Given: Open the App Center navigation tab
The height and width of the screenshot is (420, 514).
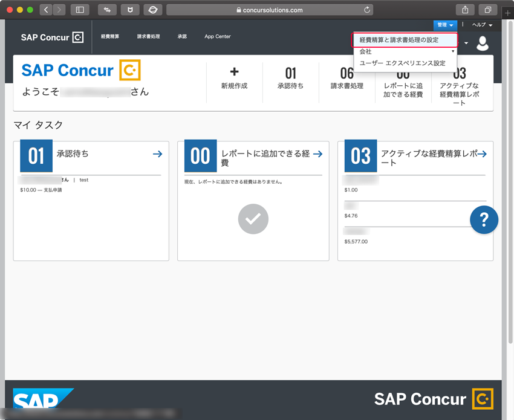Looking at the screenshot, I should pyautogui.click(x=218, y=36).
